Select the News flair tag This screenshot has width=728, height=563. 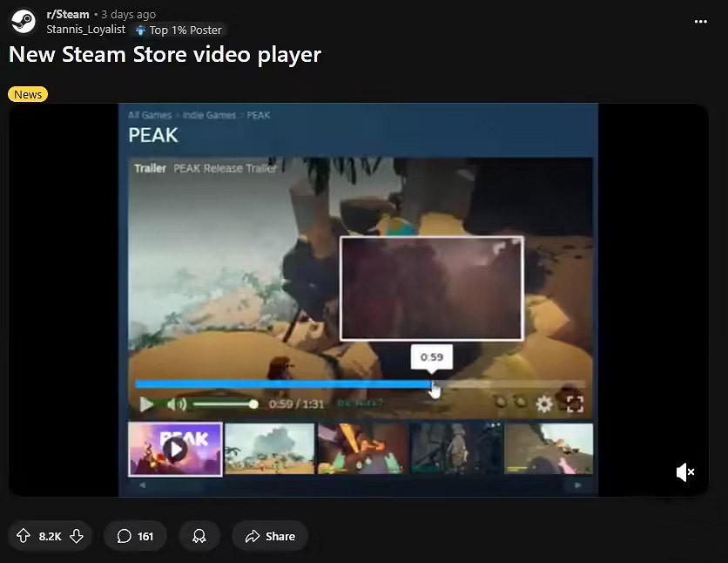(x=27, y=94)
